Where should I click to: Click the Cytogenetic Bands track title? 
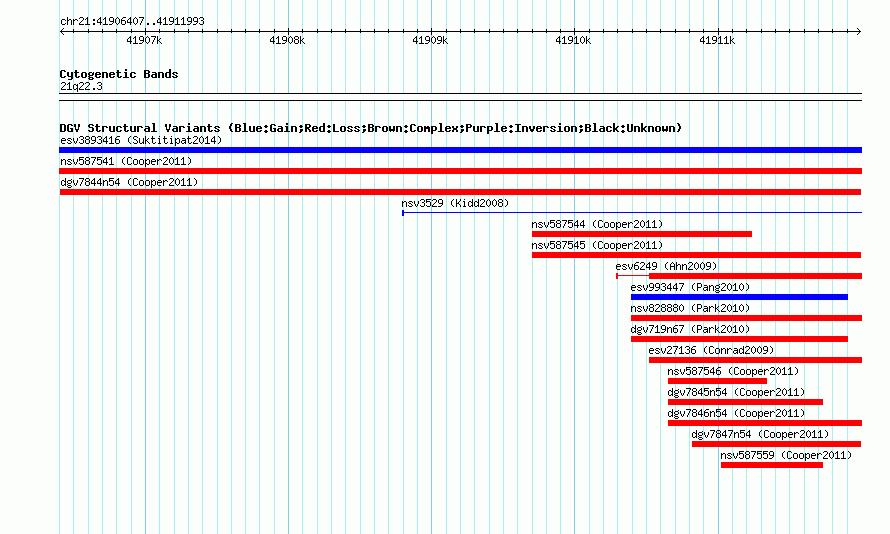click(x=119, y=74)
